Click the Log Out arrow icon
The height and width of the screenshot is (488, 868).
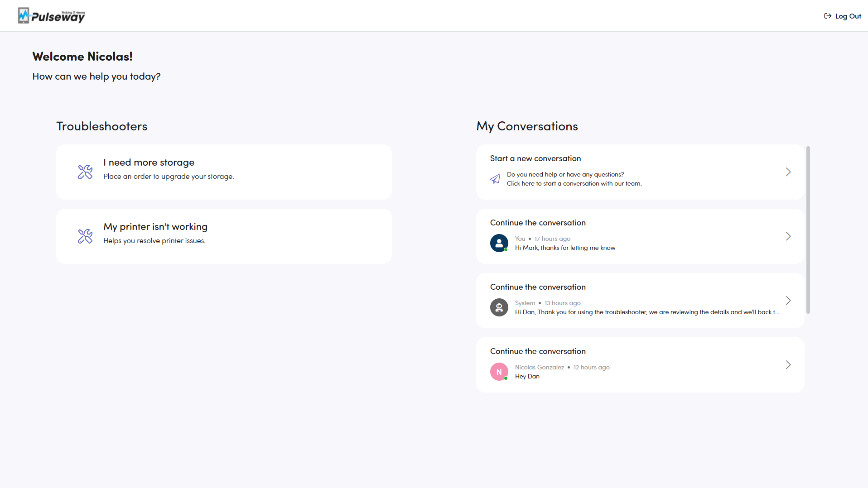[827, 16]
